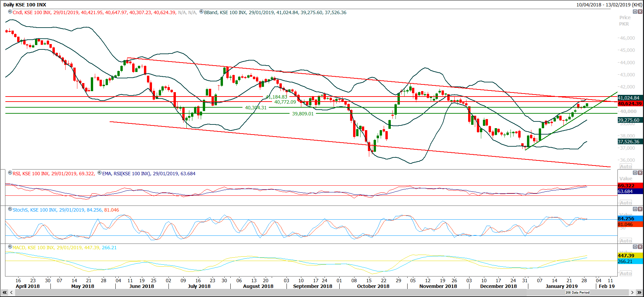This screenshot has width=644, height=297.
Task: Click the red 81.046 stochastic value tag
Action: click(630, 224)
